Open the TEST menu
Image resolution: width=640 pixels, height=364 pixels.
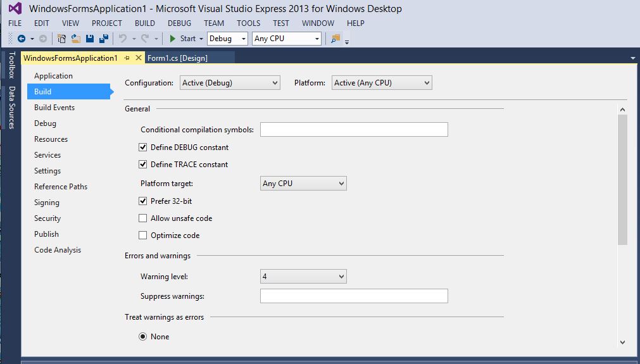pos(281,23)
